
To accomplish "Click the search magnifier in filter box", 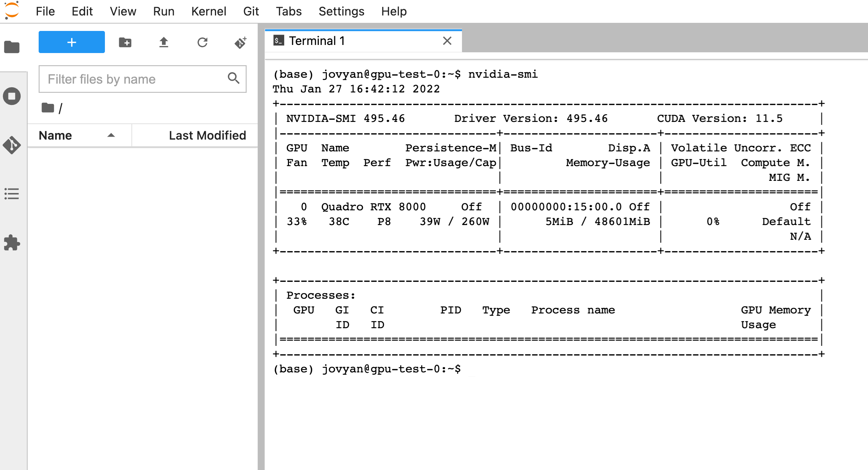I will click(x=233, y=79).
